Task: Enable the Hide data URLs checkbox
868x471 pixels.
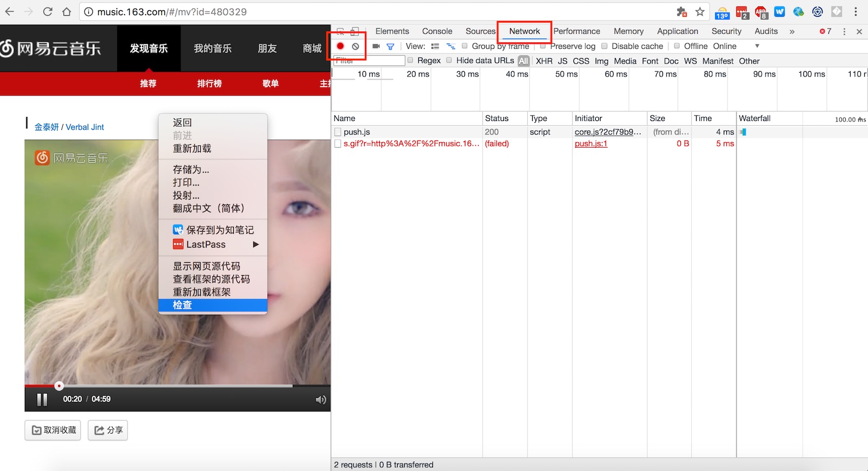Action: click(x=449, y=60)
